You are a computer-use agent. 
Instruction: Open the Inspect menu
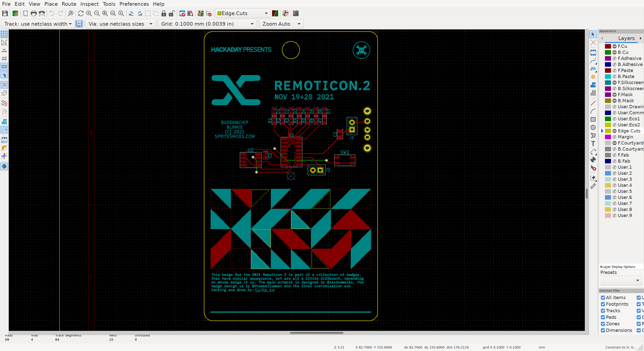click(89, 4)
